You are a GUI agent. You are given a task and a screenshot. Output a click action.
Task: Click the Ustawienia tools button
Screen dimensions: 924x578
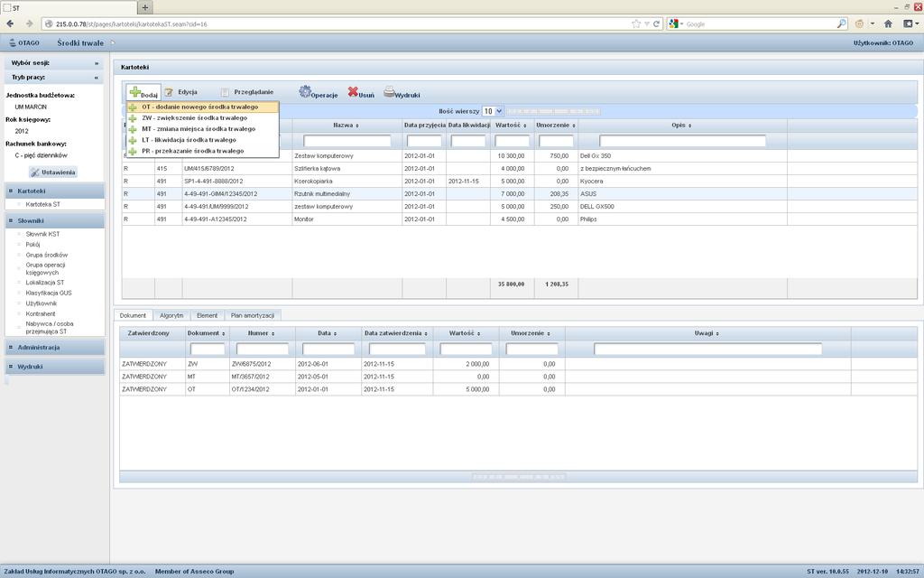53,172
